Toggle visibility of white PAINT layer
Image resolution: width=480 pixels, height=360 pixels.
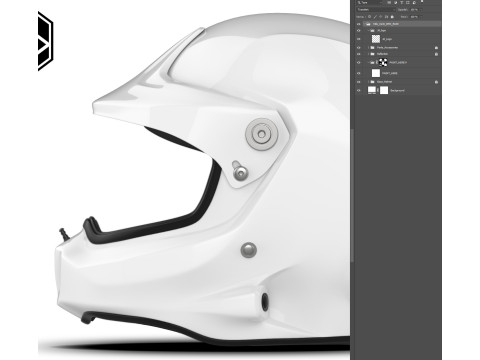359,73
